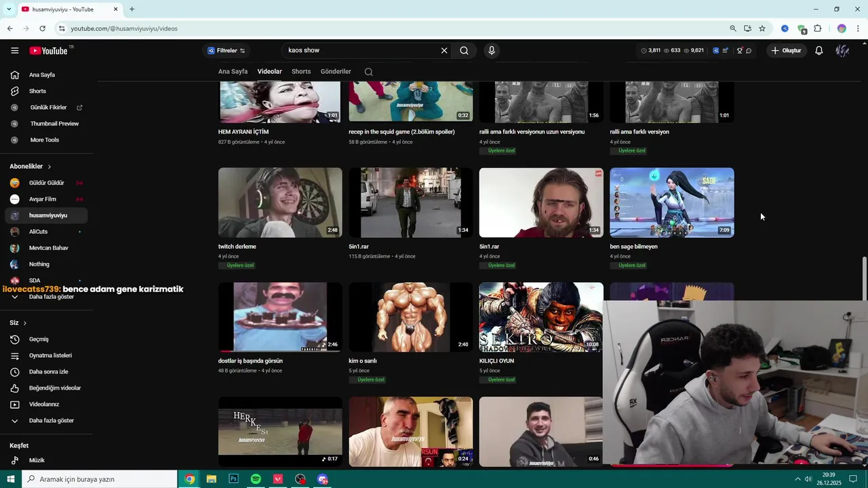Open the Filtreler dropdown
Viewport: 868px width, 488px height.
pos(226,51)
